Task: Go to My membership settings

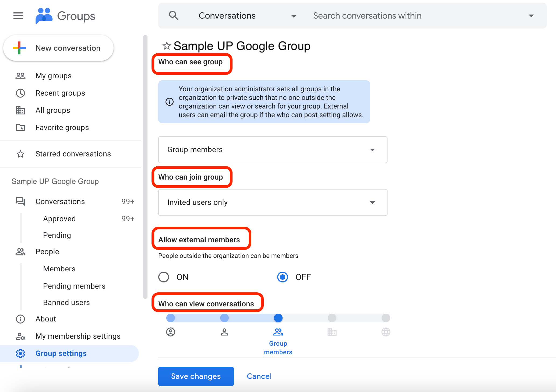Action: pyautogui.click(x=78, y=336)
